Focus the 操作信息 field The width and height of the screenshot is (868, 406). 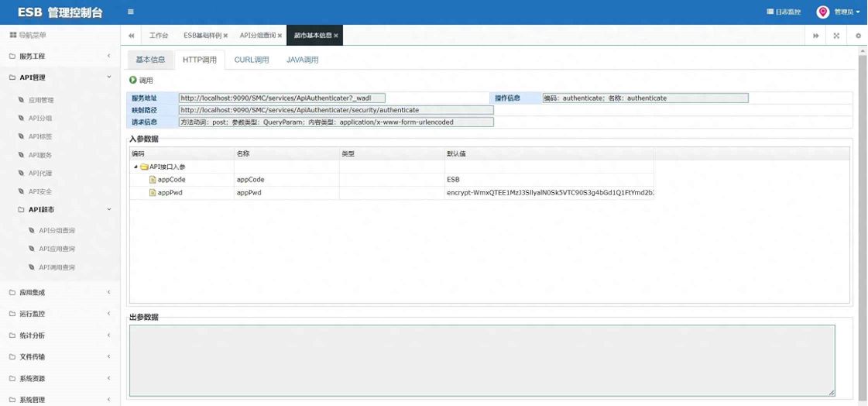[x=646, y=98]
